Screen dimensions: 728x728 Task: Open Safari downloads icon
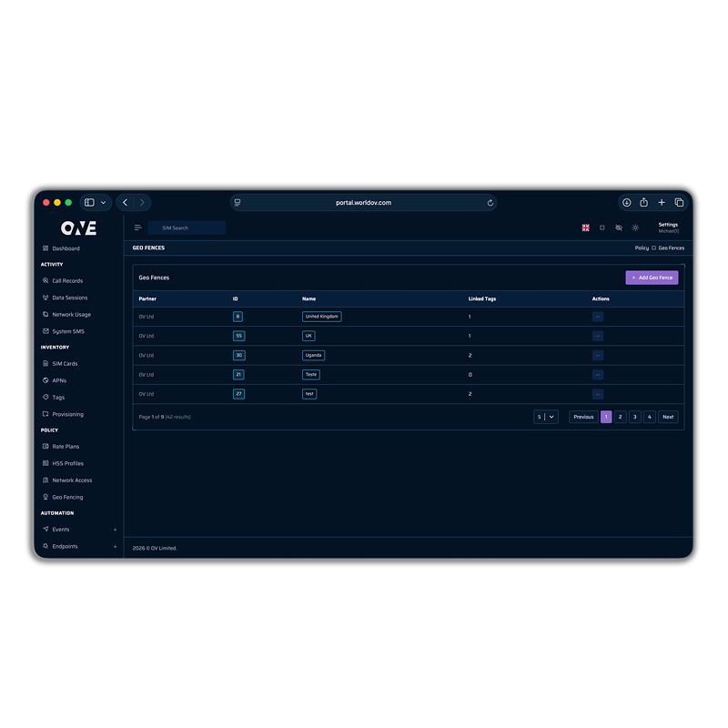(626, 203)
